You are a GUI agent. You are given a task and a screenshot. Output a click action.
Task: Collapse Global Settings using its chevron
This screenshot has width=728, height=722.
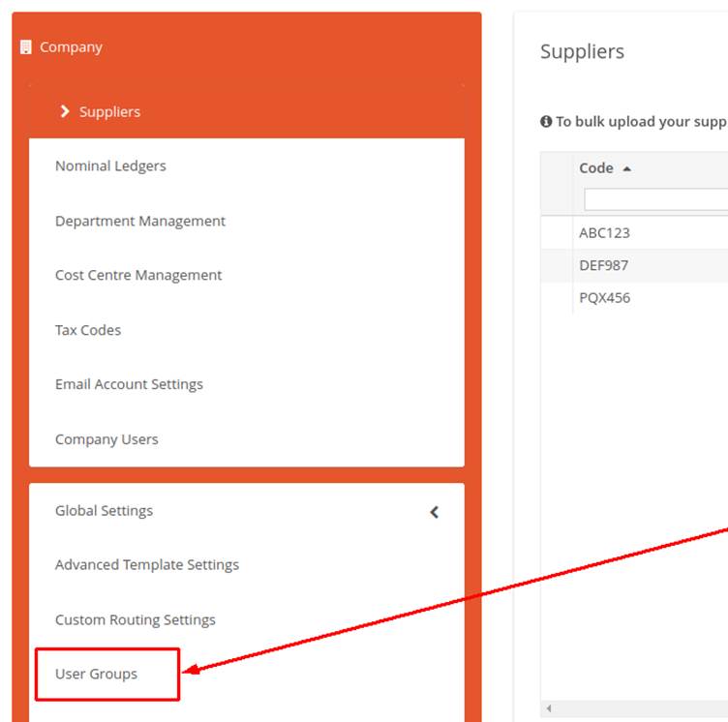434,512
